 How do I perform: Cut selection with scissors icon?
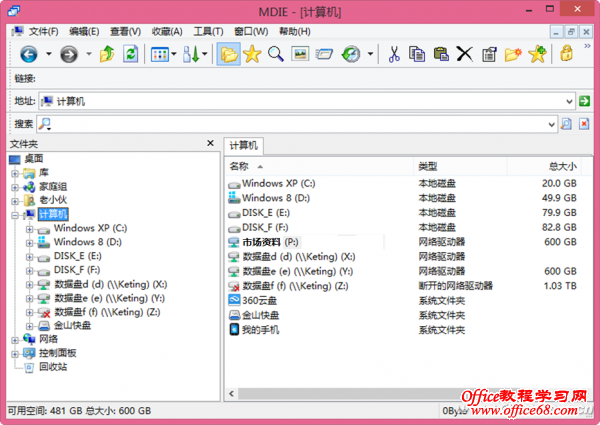point(394,54)
